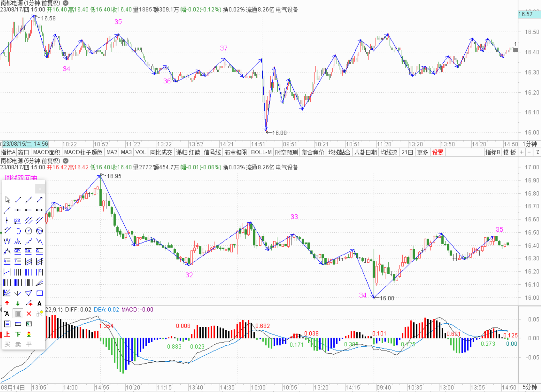Select the BOLL-M indicator tab
Viewport: 541px width, 392px height.
[x=261, y=152]
